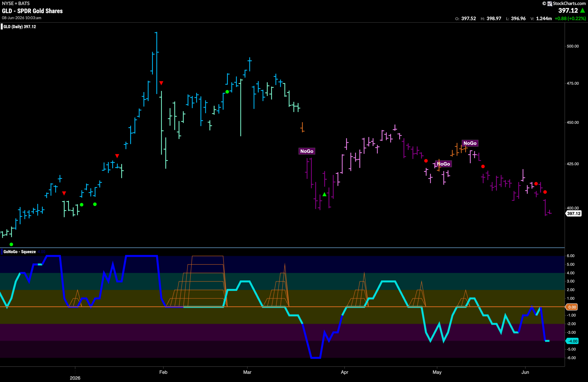Click the GLD (Daily) 397.12 legend label
Viewport: 588px width, 382px height.
[x=20, y=27]
